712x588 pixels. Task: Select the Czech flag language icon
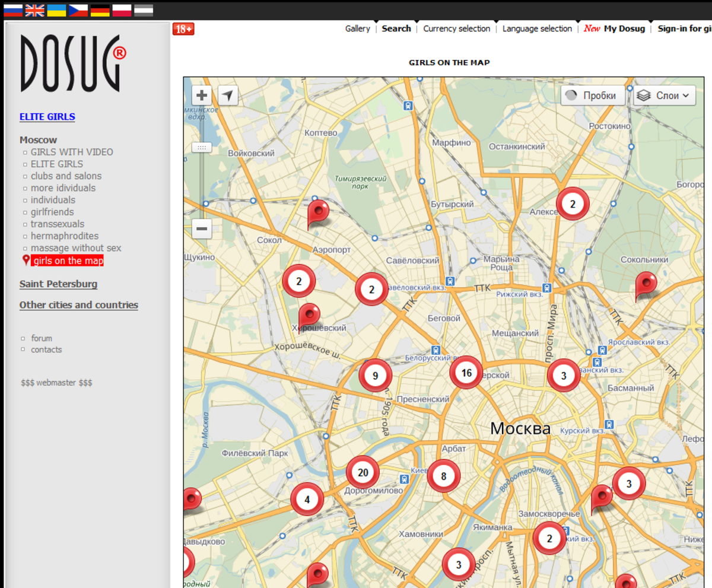pyautogui.click(x=78, y=10)
